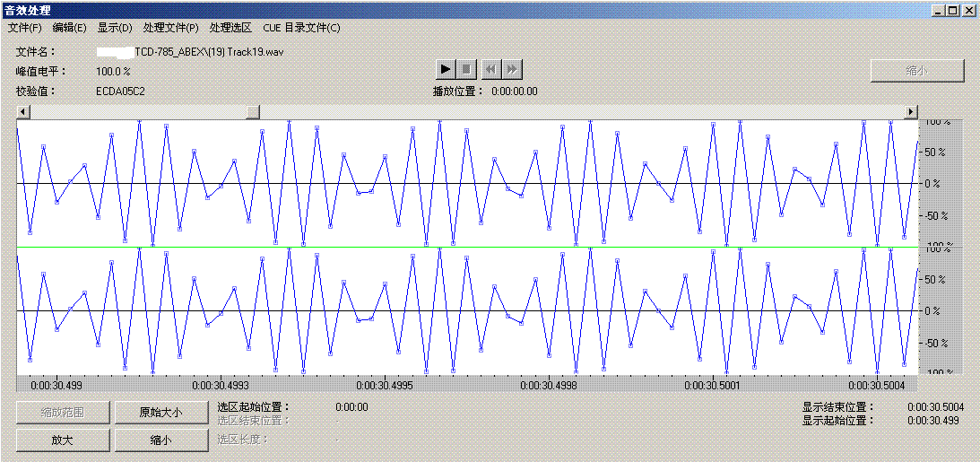Screen dimensions: 980x462
Task: Open the 处理选区 menu
Action: [x=230, y=28]
